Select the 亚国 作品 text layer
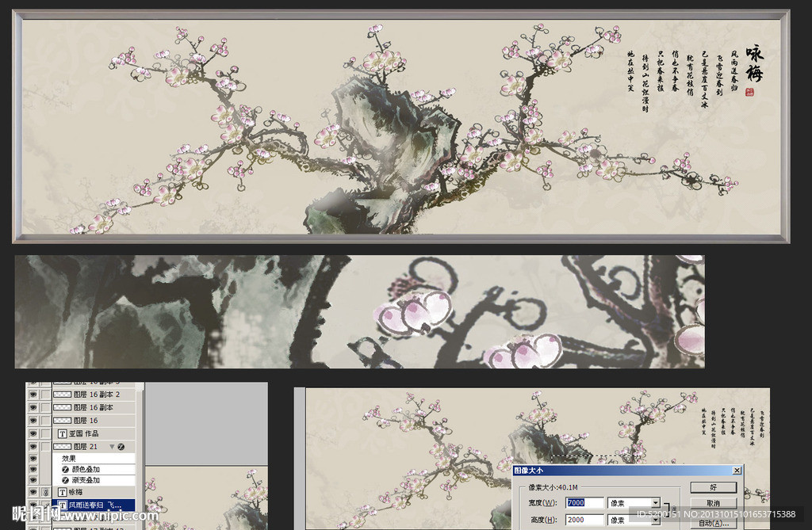The width and height of the screenshot is (812, 530). (x=83, y=433)
